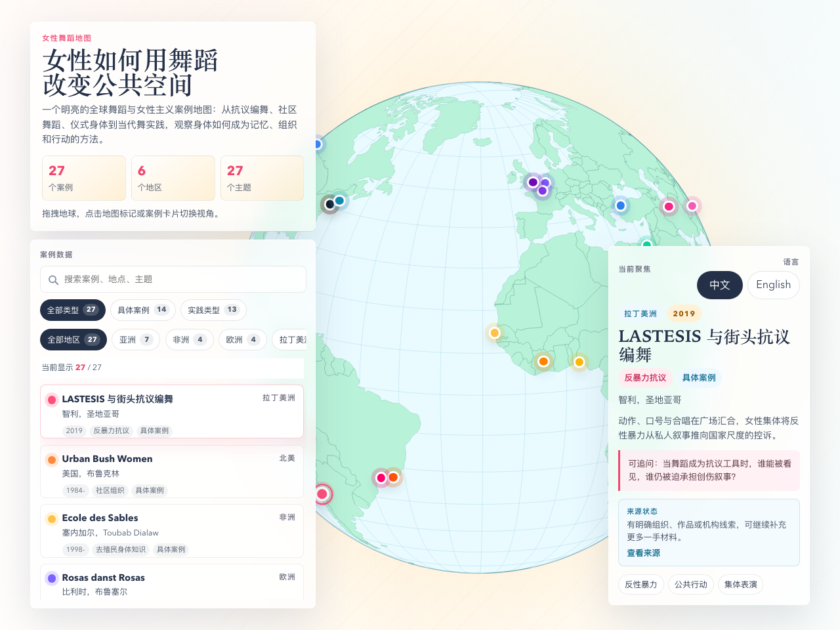840x630 pixels.
Task: Select the orange map marker in Brazil
Action: coord(393,477)
